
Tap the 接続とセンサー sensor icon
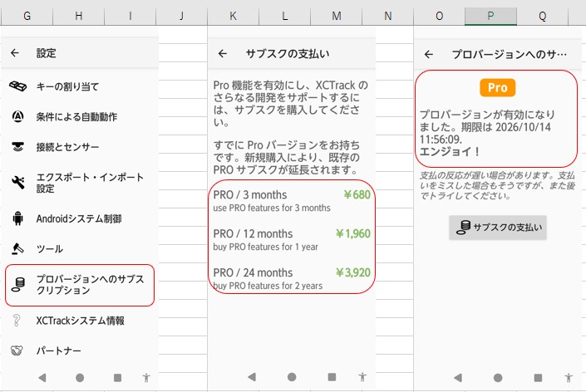point(17,147)
